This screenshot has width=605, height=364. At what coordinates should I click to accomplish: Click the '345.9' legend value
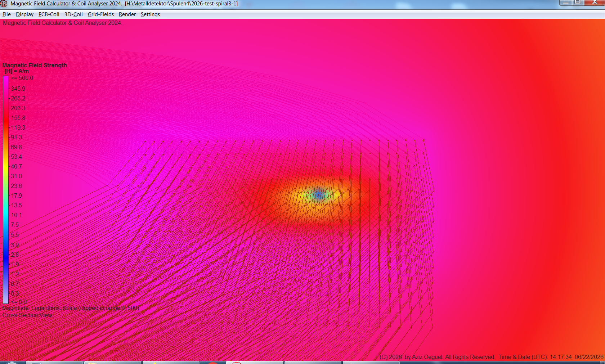tap(18, 89)
